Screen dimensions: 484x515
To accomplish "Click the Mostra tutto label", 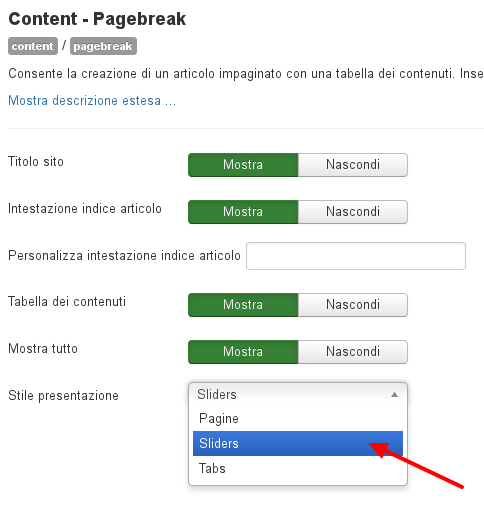I will [43, 348].
